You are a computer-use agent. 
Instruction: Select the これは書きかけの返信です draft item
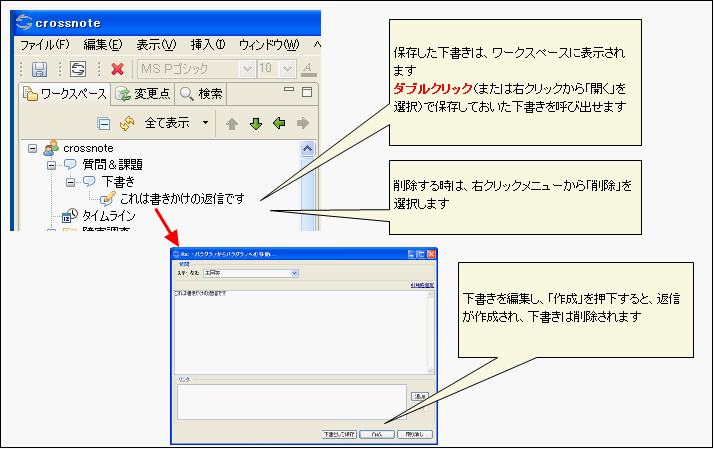(x=182, y=199)
